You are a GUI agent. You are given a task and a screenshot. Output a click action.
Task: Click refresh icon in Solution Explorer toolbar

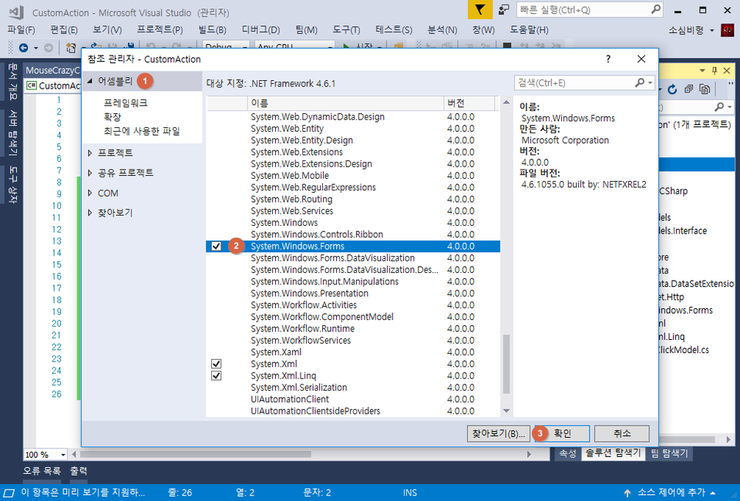tap(673, 89)
